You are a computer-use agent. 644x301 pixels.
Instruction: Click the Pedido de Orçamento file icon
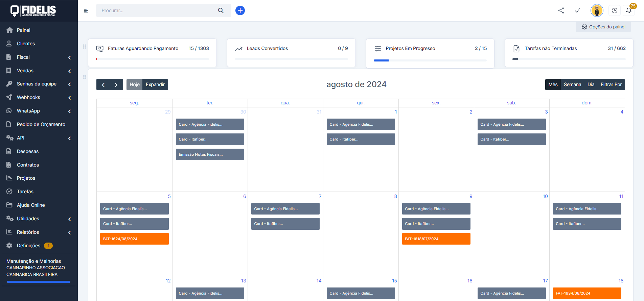pyautogui.click(x=9, y=124)
